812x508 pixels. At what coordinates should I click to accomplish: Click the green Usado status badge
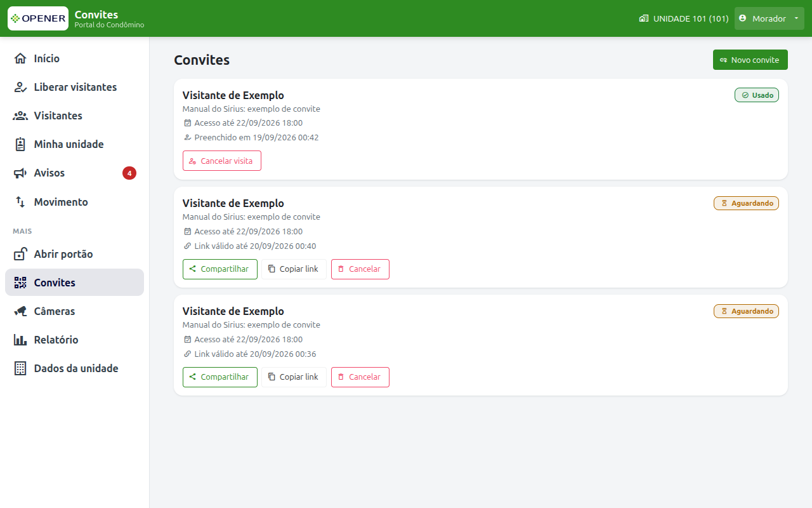(x=757, y=95)
